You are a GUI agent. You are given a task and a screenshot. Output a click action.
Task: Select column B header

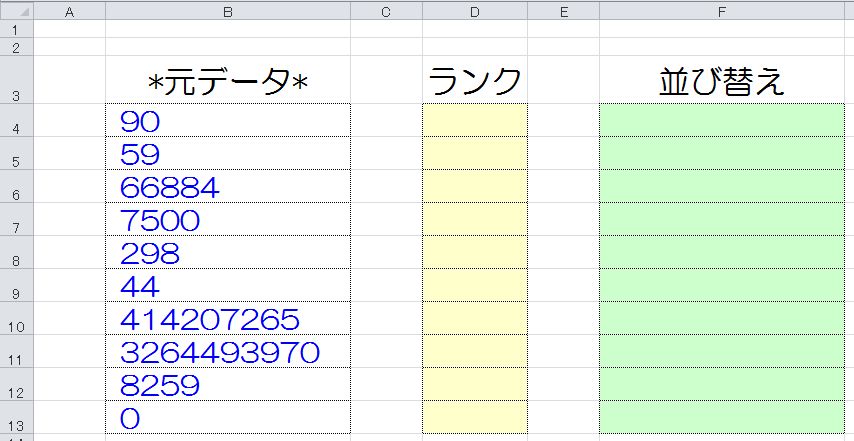tap(228, 11)
